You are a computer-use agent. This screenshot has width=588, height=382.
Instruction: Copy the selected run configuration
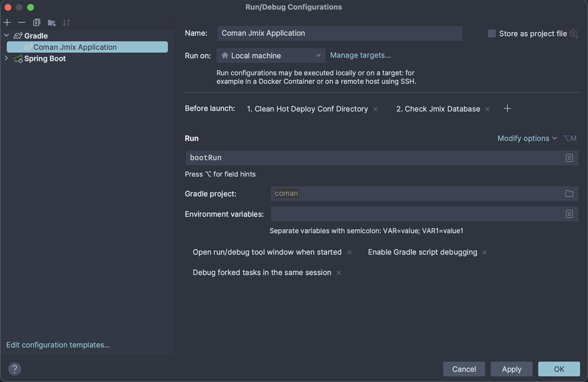pyautogui.click(x=36, y=22)
